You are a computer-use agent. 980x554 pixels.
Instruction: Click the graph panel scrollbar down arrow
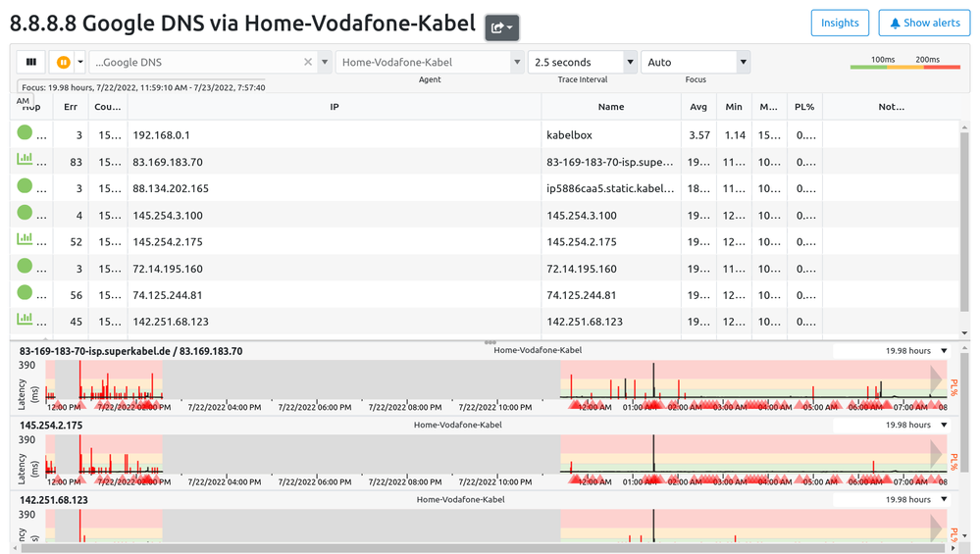coord(965,536)
